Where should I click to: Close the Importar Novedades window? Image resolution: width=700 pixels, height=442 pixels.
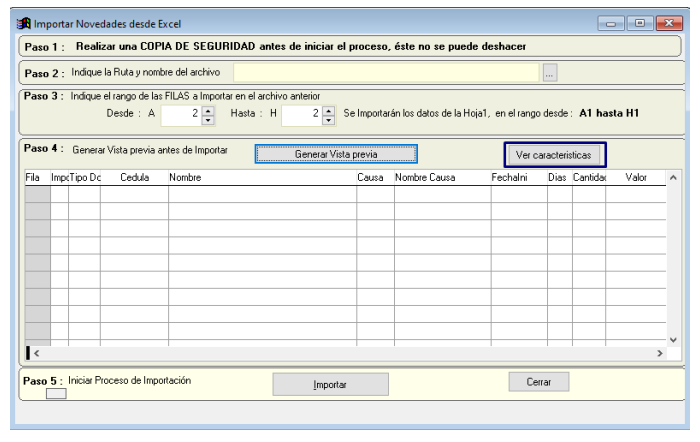[669, 23]
